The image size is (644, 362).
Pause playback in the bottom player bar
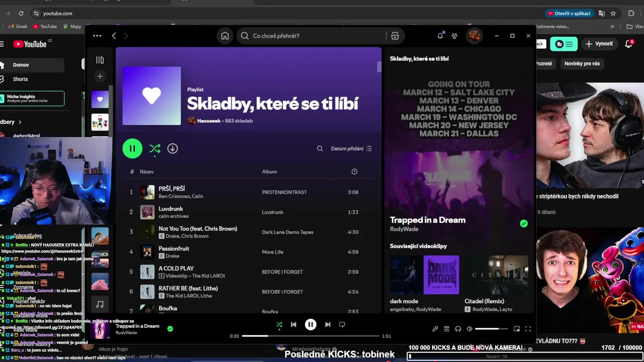point(310,325)
